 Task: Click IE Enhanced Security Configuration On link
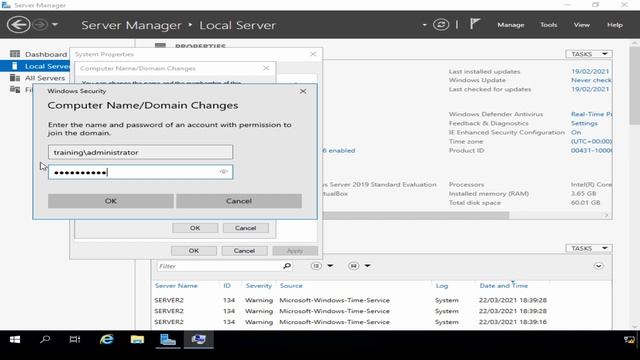[x=576, y=133]
